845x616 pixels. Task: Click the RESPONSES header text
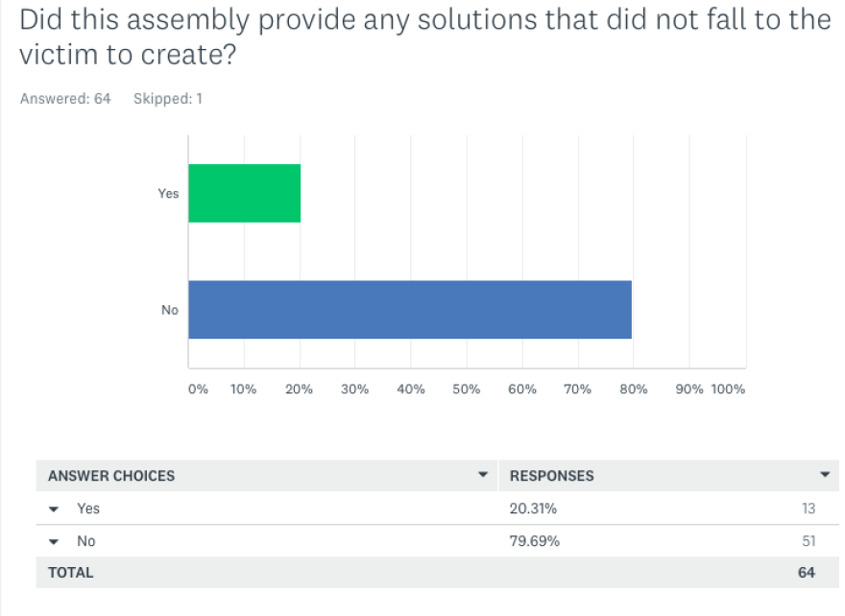coord(551,476)
